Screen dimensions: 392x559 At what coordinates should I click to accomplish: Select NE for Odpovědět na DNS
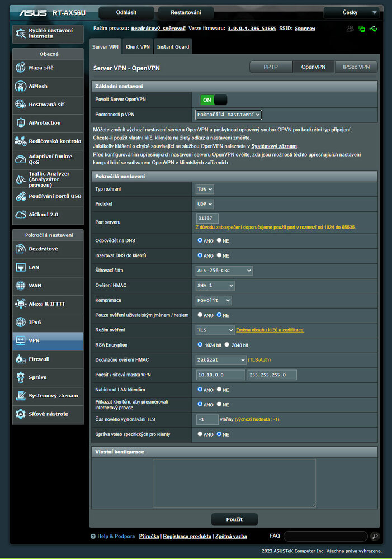click(x=219, y=240)
